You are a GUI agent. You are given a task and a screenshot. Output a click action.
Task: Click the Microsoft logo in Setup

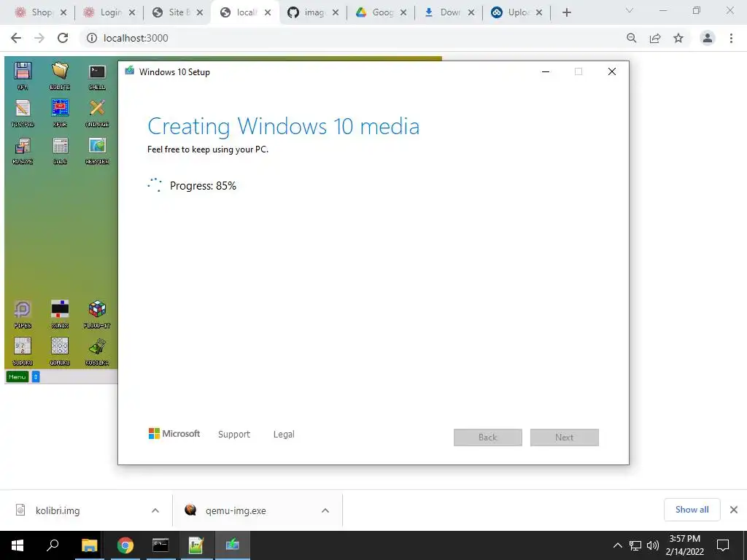[x=174, y=433]
